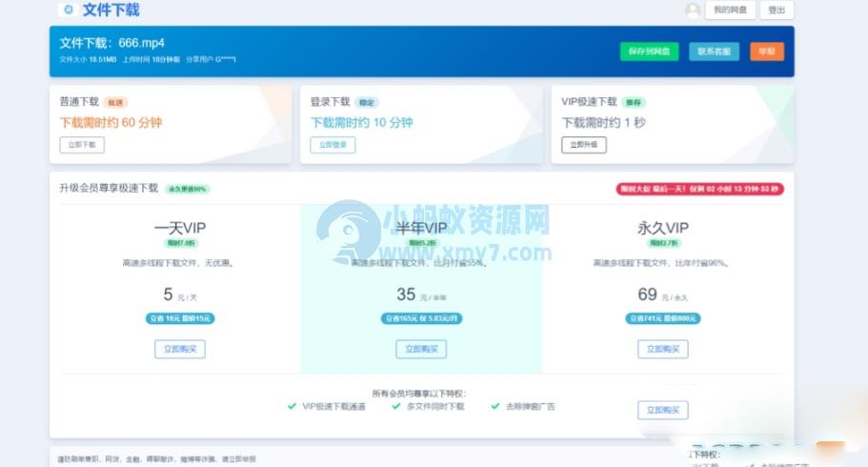Click the 普通下载 card title
The width and height of the screenshot is (868, 467).
point(79,102)
